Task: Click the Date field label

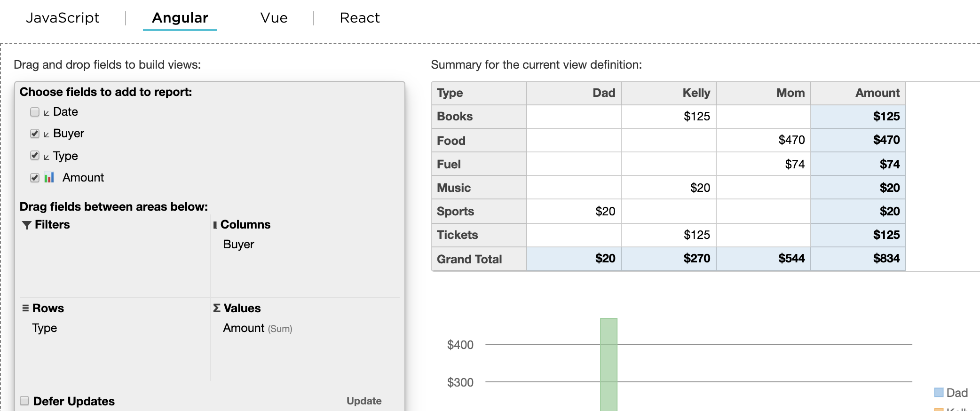Action: (65, 112)
